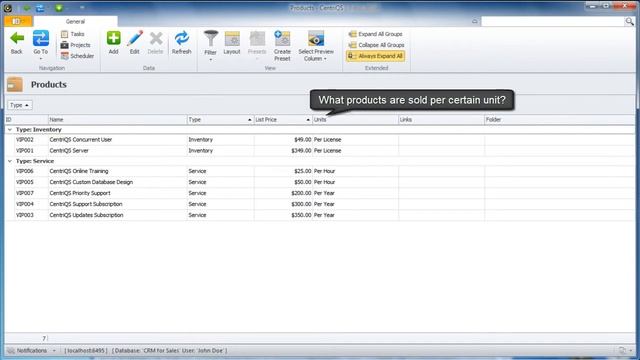
Task: Sort by the Units column header
Action: point(355,120)
